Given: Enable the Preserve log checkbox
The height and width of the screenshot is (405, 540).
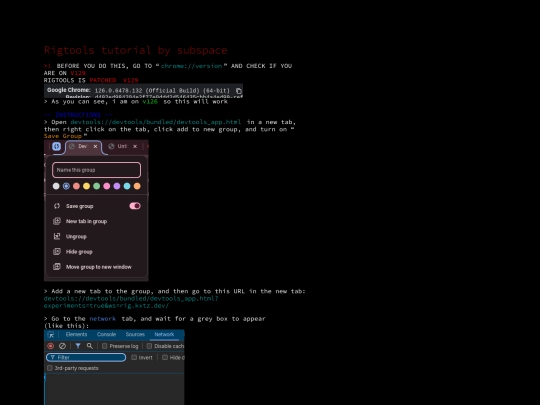Looking at the screenshot, I should pos(104,346).
